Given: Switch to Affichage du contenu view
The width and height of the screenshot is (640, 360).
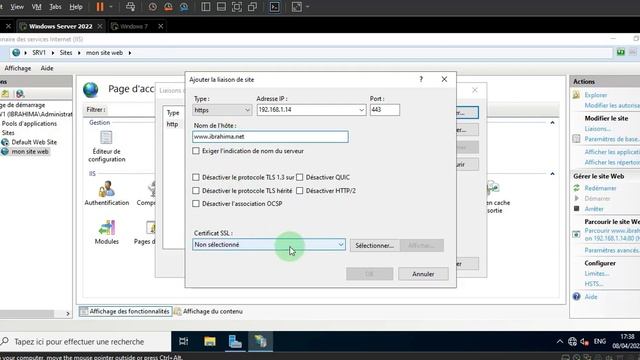Looking at the screenshot, I should (x=208, y=311).
